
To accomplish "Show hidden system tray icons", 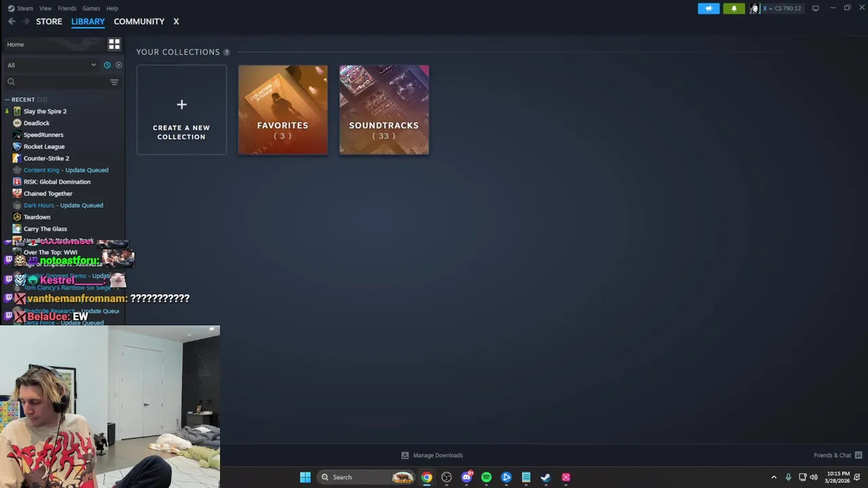I will click(x=774, y=477).
